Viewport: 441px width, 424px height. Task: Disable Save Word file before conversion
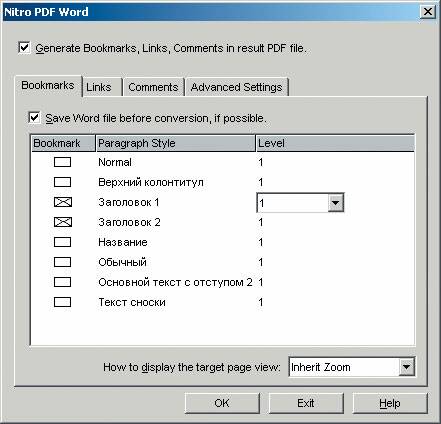(x=34, y=118)
